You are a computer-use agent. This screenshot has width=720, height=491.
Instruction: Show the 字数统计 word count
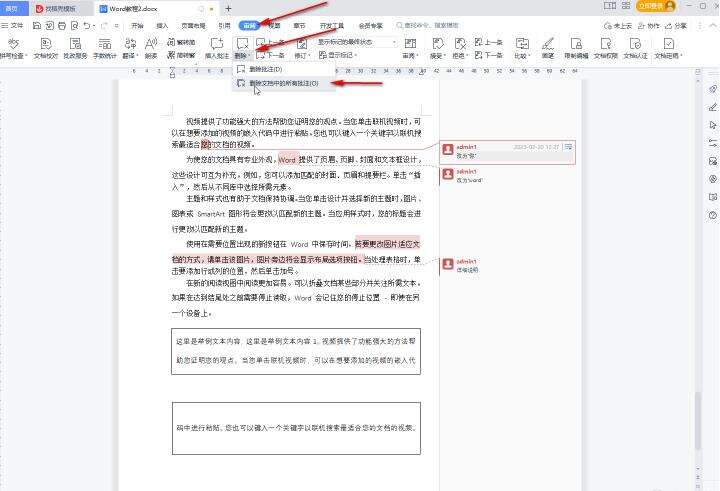click(105, 48)
